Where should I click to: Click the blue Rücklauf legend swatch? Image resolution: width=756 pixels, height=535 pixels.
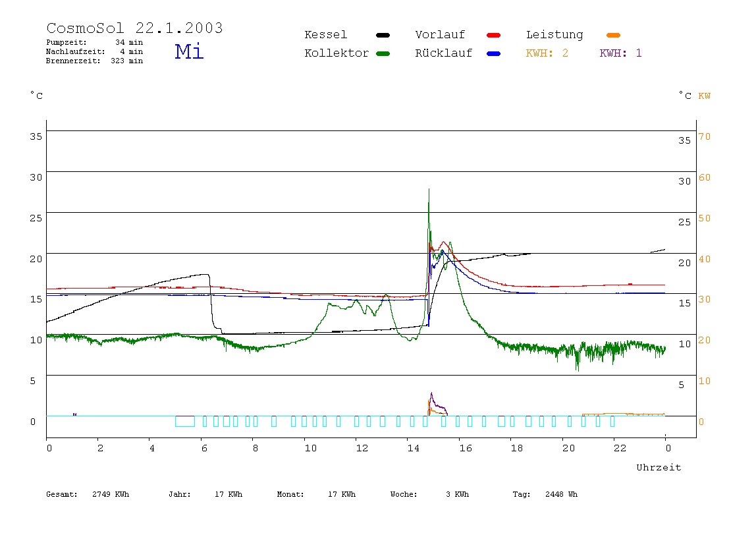click(494, 53)
